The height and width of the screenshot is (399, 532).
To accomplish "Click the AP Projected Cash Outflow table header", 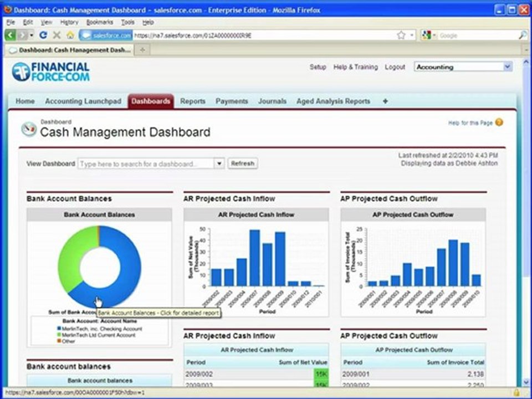I will click(413, 350).
